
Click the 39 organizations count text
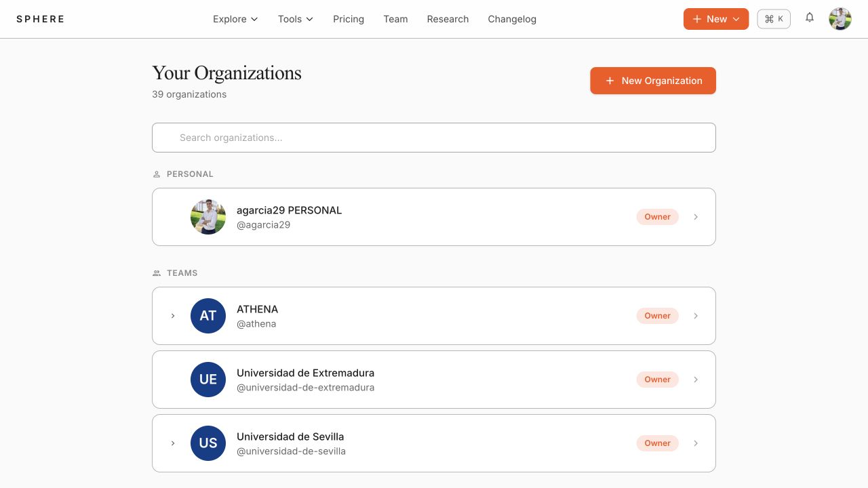point(189,94)
